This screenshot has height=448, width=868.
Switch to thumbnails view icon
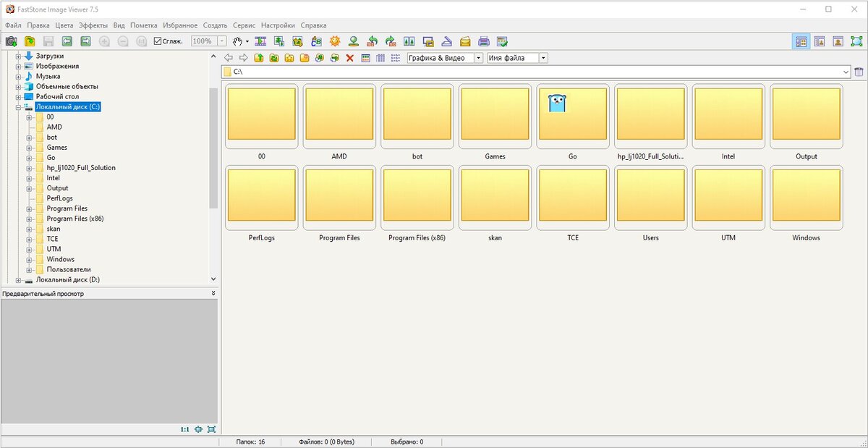click(x=365, y=58)
